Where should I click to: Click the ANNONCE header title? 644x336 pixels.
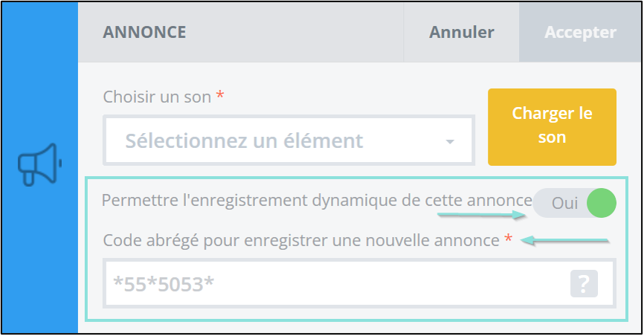pos(144,32)
